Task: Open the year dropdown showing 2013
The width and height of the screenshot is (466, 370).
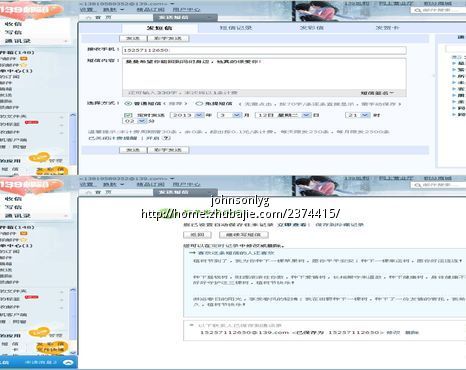Action: tap(199, 115)
